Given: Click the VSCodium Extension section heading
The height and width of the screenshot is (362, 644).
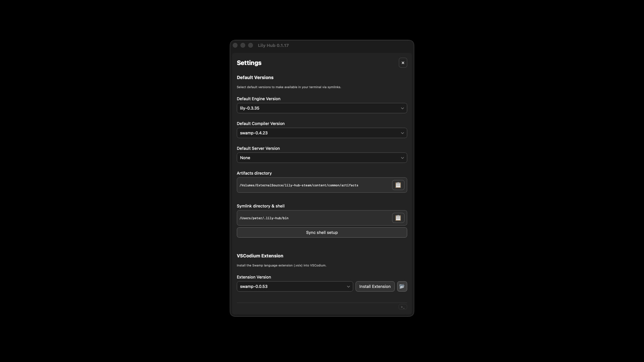Looking at the screenshot, I should point(260,256).
